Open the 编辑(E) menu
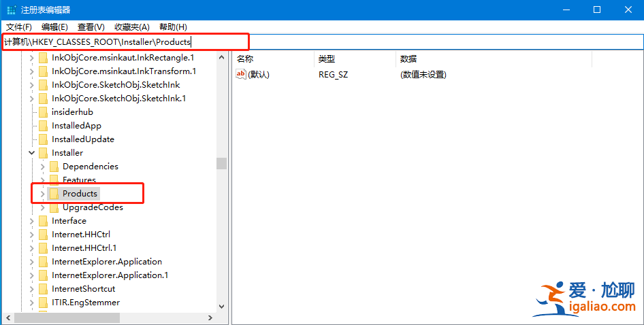This screenshot has height=325, width=644. pos(54,27)
